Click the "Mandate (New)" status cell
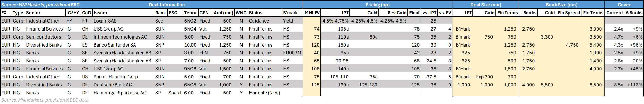Screen dimensions: 644x104 coord(264,93)
